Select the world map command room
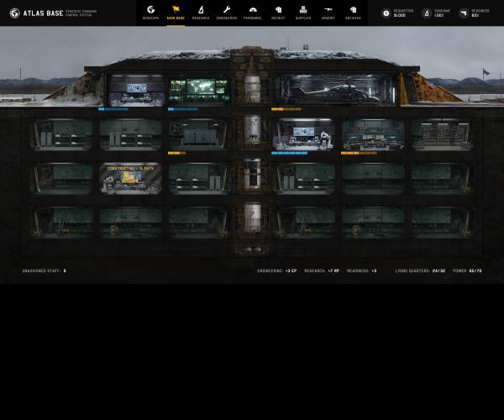The image size is (504, 420). point(199,90)
